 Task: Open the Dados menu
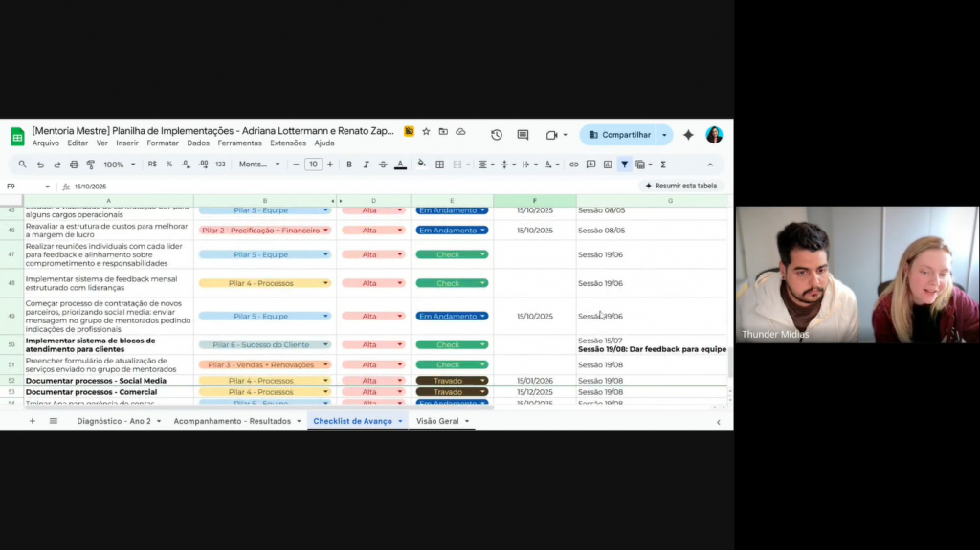pyautogui.click(x=198, y=143)
